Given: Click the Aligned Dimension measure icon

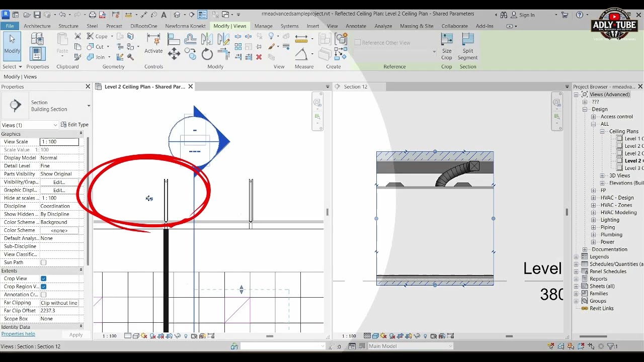Looking at the screenshot, I should (x=301, y=38).
